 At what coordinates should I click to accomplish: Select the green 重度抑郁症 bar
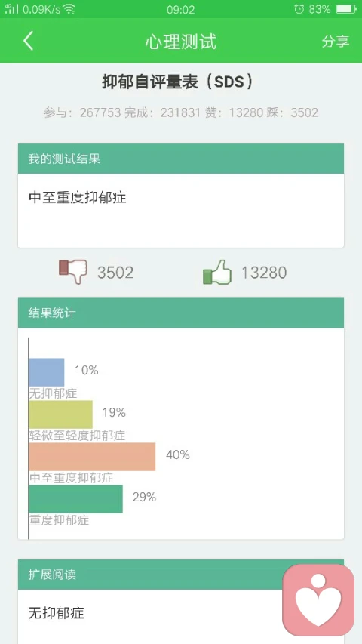point(75,499)
